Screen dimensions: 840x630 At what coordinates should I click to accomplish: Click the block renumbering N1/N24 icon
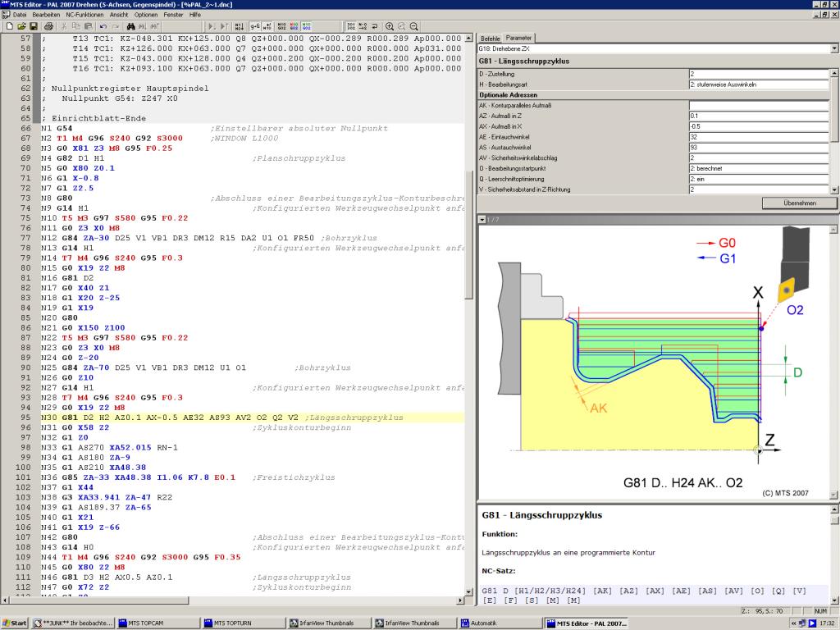(240, 26)
